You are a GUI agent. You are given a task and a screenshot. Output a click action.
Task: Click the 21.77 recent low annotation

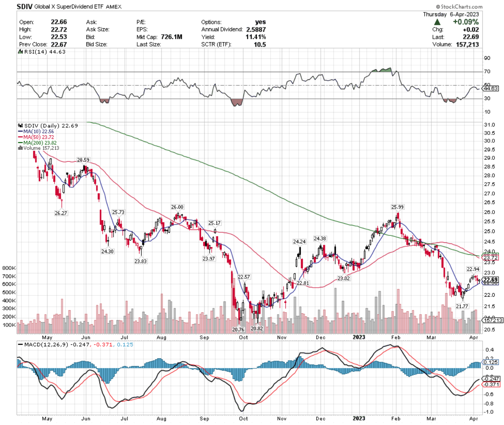(462, 306)
